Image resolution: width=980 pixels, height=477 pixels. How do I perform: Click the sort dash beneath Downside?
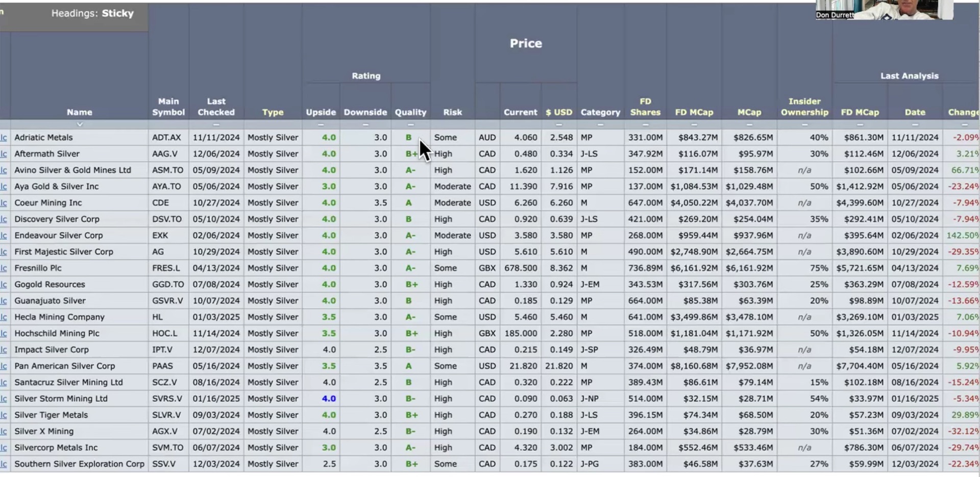[365, 124]
